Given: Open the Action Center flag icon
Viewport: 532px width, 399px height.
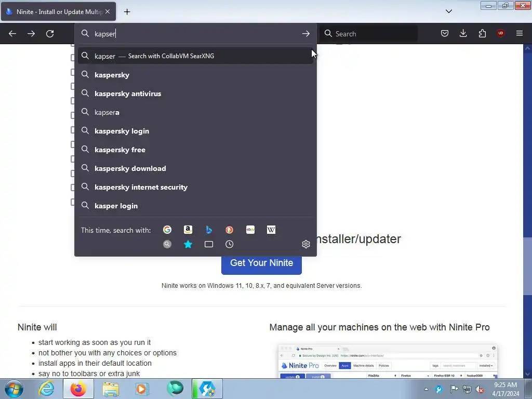Looking at the screenshot, I should click(454, 389).
